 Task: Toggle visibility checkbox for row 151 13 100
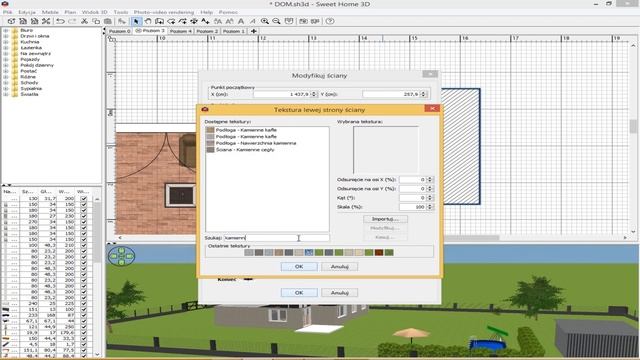coord(84,309)
